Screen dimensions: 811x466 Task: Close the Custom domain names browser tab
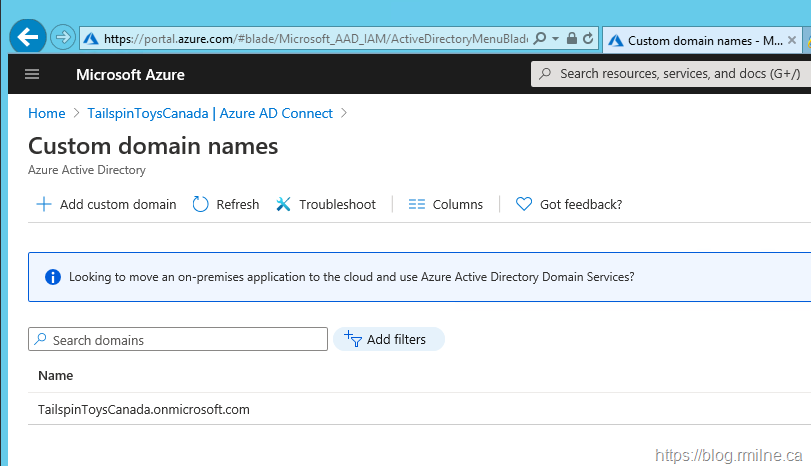point(793,41)
